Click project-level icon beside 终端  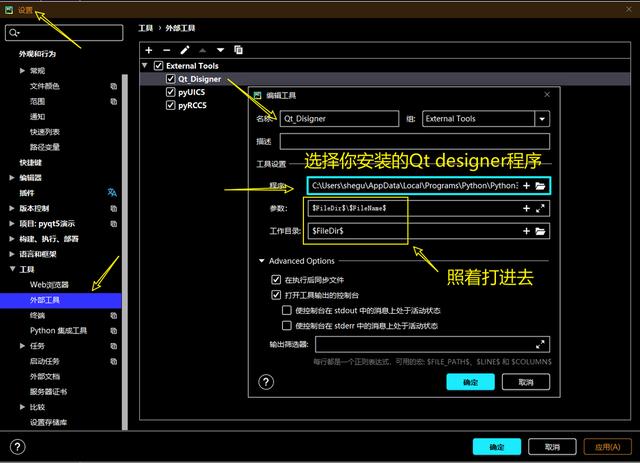tap(113, 315)
